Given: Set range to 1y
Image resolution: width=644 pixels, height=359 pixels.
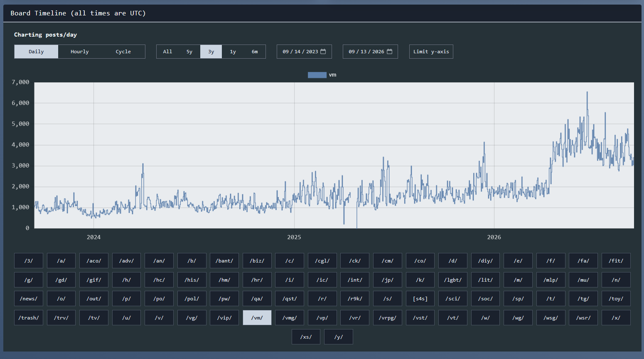Looking at the screenshot, I should click(x=233, y=52).
